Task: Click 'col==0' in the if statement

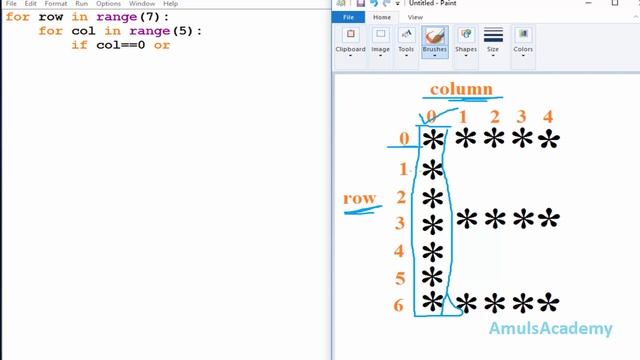Action: coord(120,45)
